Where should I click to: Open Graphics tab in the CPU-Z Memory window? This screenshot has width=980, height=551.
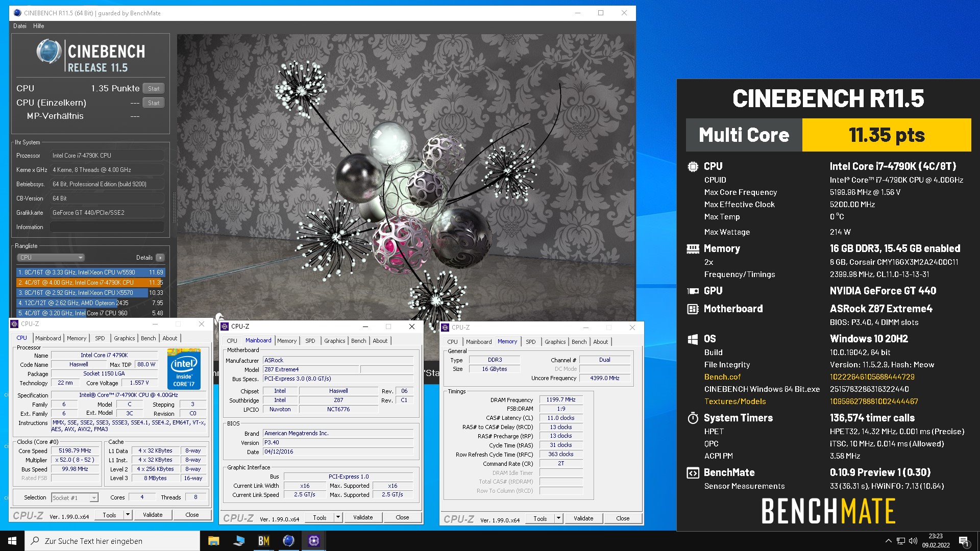click(x=555, y=342)
